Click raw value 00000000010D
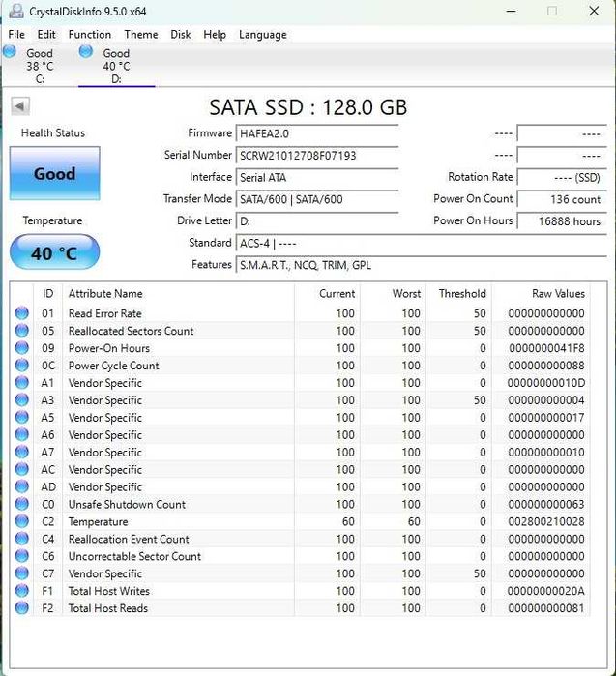 (545, 383)
